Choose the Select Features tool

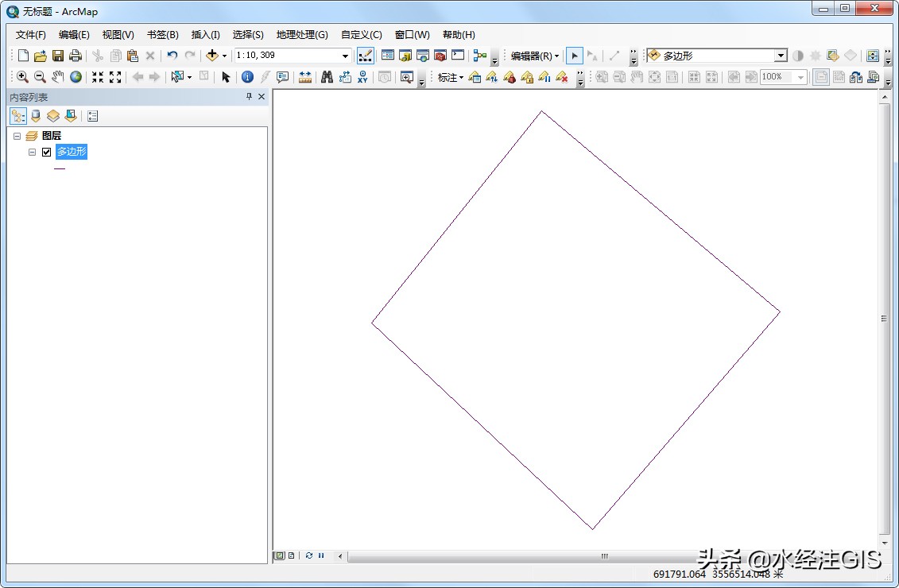click(x=177, y=77)
